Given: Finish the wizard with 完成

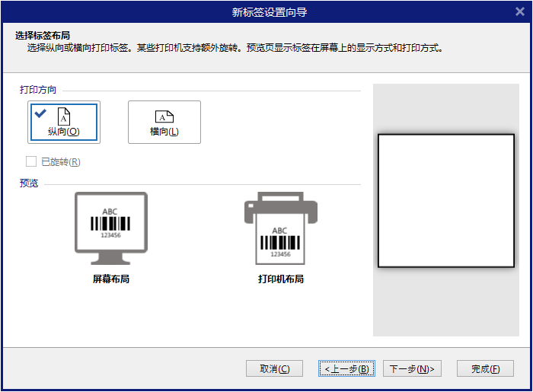Looking at the screenshot, I should tap(485, 369).
